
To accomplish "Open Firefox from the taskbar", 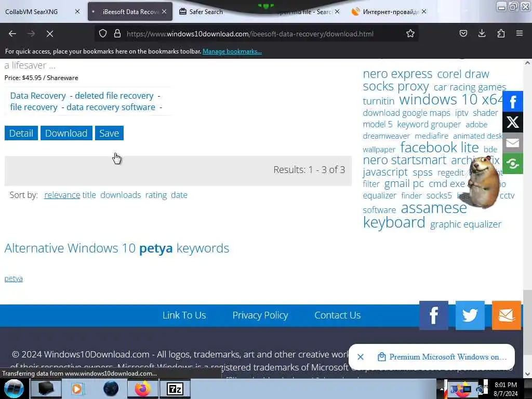I will [x=142, y=389].
